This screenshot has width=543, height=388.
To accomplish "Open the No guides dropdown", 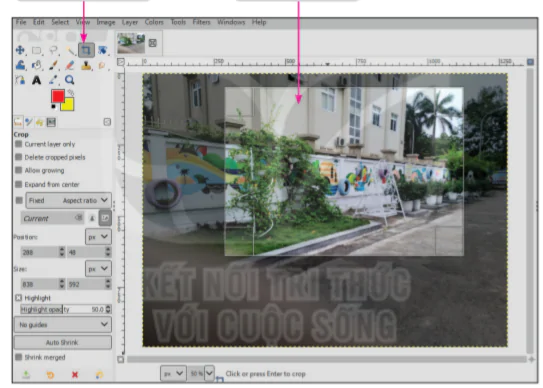I will [63, 325].
